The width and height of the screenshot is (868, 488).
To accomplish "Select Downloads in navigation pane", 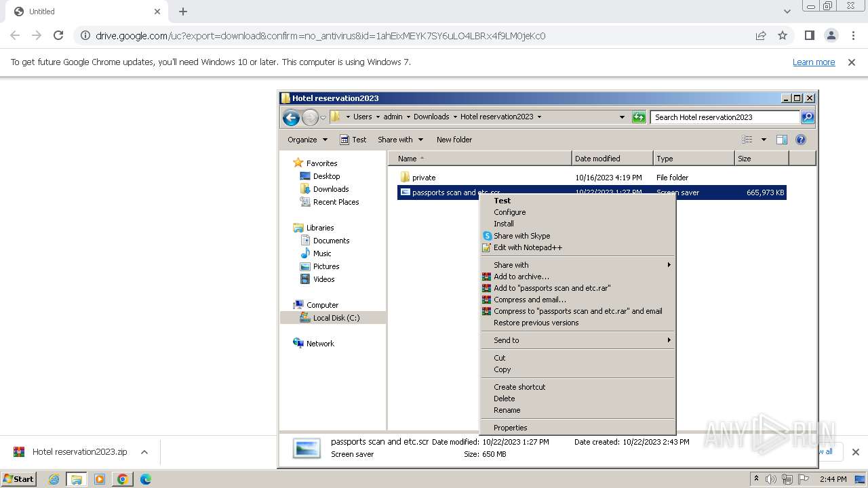I will click(331, 189).
